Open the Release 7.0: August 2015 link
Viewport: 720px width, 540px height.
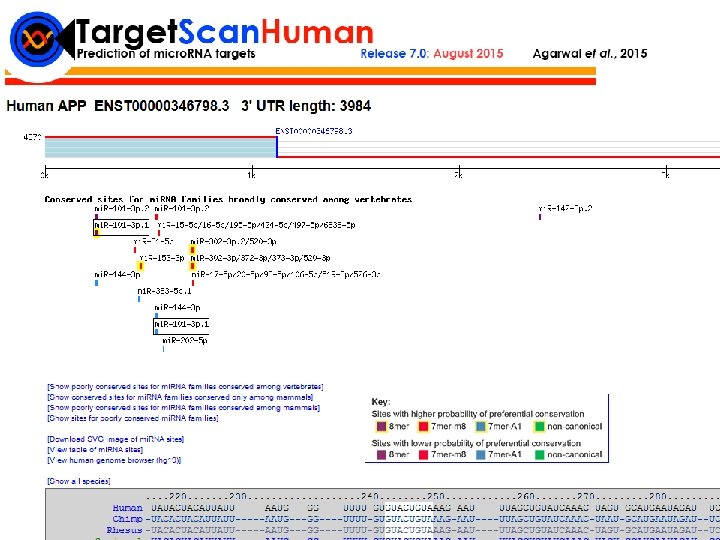(432, 54)
